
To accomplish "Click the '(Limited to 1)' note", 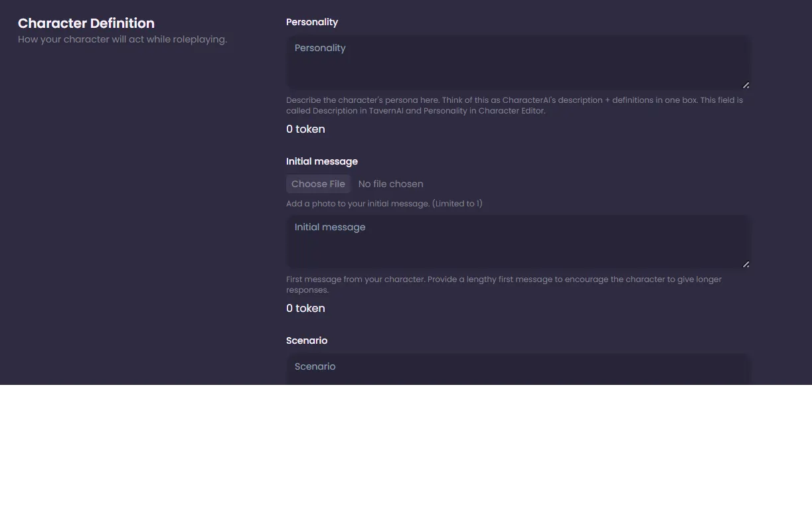I will [x=457, y=204].
